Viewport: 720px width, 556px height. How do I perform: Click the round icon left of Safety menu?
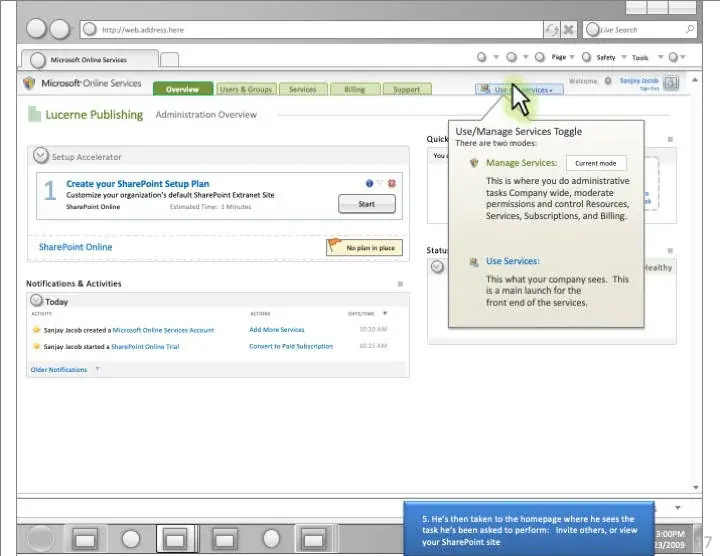click(586, 57)
